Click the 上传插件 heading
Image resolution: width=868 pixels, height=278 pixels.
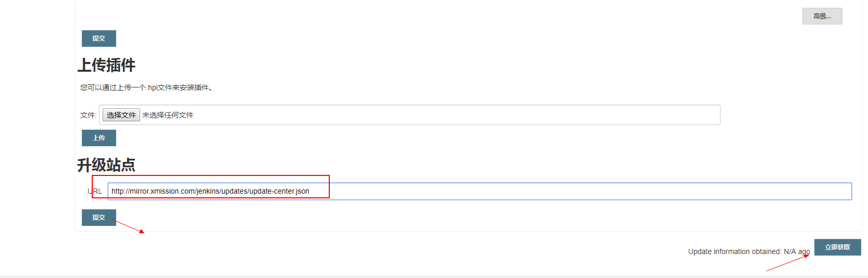pos(106,65)
